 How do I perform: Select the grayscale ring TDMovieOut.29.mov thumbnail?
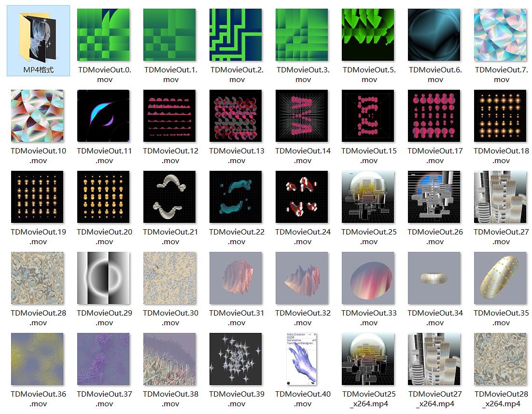coord(103,278)
